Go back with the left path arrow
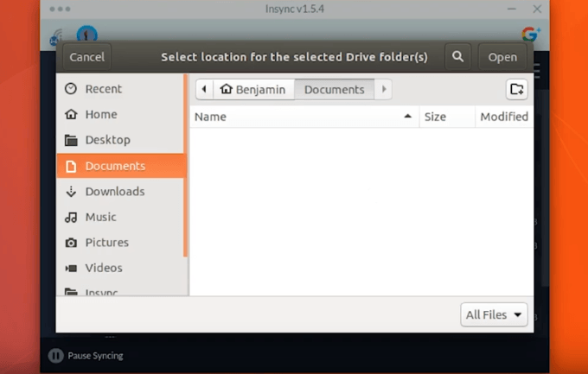This screenshot has height=374, width=588. 204,89
